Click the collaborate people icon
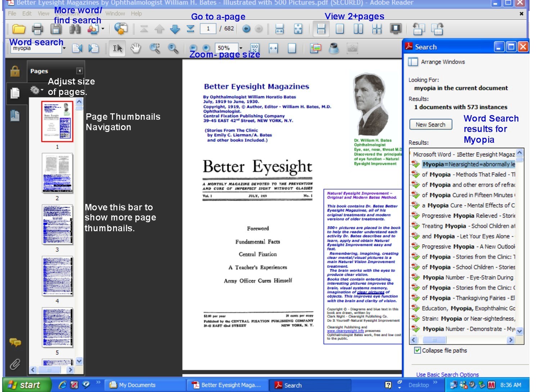 tap(93, 29)
